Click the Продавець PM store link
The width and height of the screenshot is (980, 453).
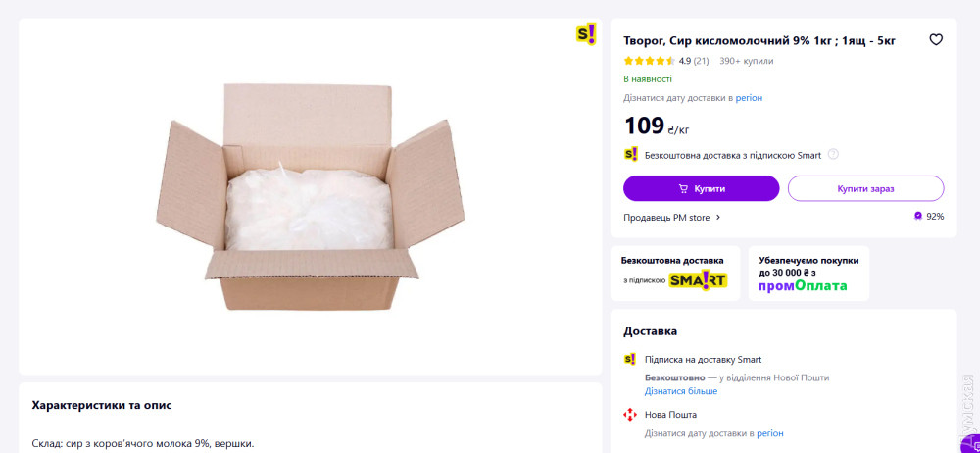(666, 218)
